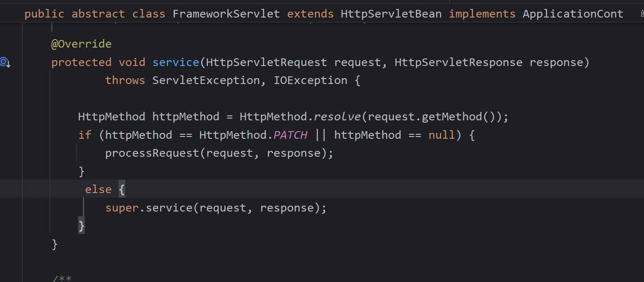Click the class keyword in the header
The height and width of the screenshot is (282, 644).
click(x=149, y=14)
